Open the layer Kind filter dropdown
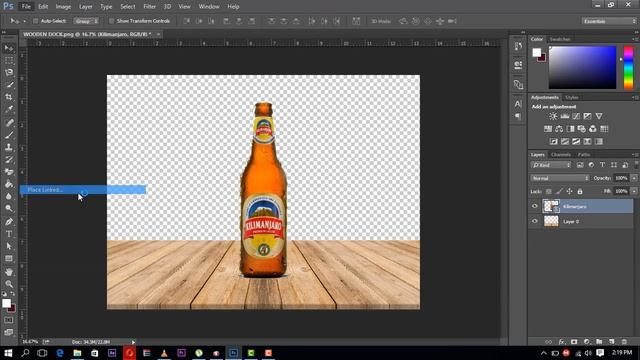This screenshot has width=640, height=360. [551, 165]
